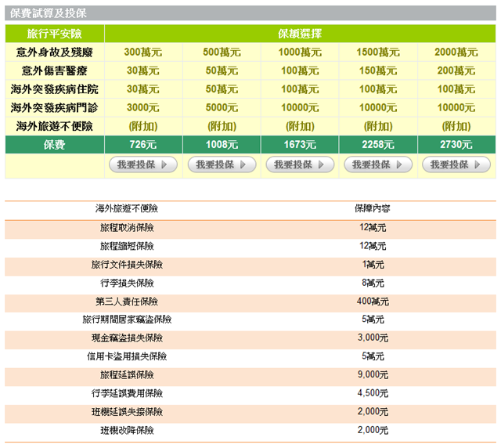Click the 2730元 premium cell
The image size is (501, 448).
pos(456,145)
